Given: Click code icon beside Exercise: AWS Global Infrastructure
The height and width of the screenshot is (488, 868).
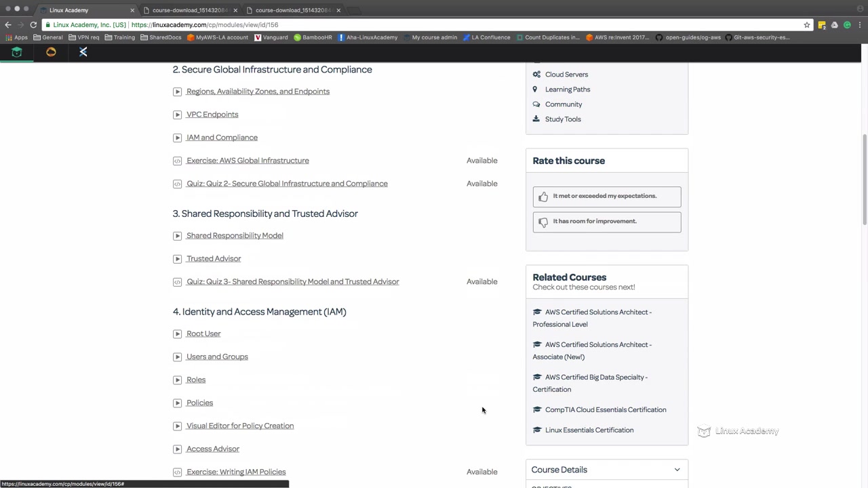Looking at the screenshot, I should pyautogui.click(x=177, y=161).
